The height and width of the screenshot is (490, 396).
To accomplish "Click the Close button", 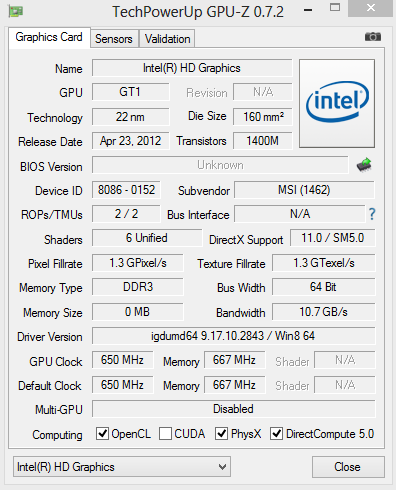I will pos(348,467).
